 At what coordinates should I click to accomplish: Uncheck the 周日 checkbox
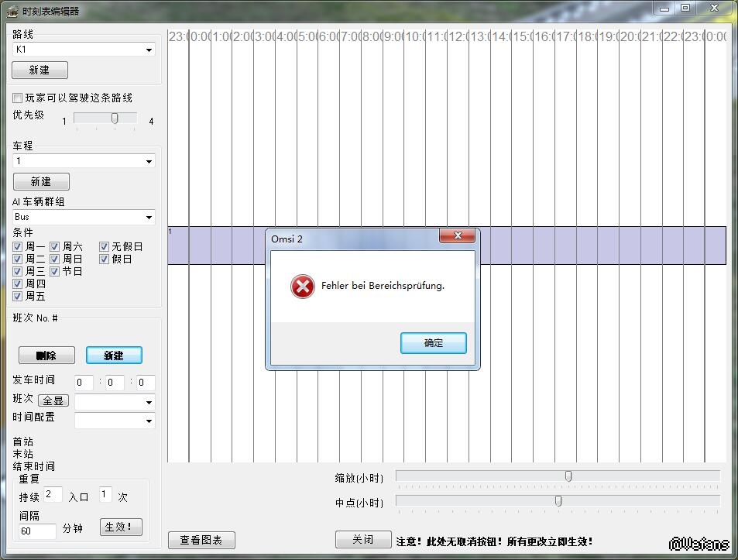pyautogui.click(x=55, y=259)
